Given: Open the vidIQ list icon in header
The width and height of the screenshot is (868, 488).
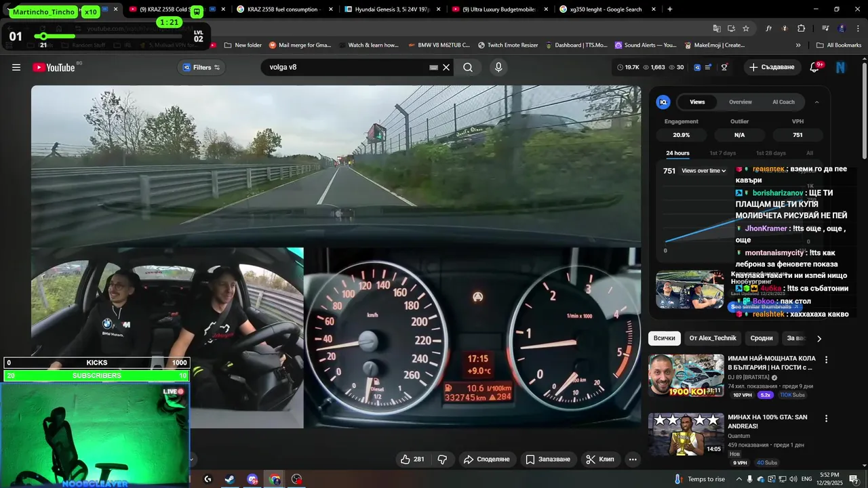Looking at the screenshot, I should (708, 67).
